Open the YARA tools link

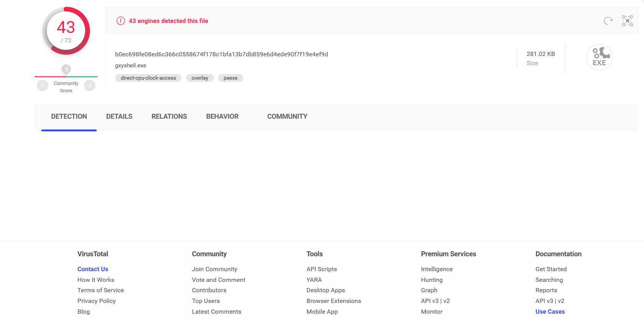coord(314,280)
